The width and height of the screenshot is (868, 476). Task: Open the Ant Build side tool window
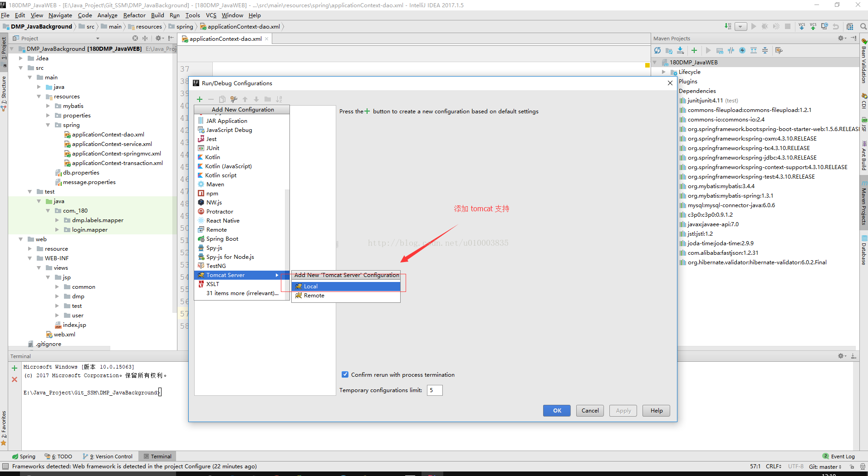click(x=864, y=156)
